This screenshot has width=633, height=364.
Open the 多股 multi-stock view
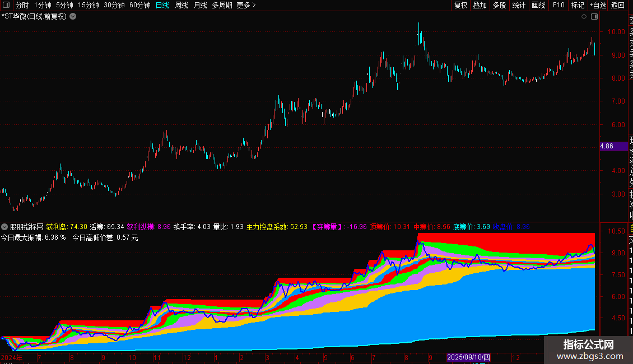(499, 5)
